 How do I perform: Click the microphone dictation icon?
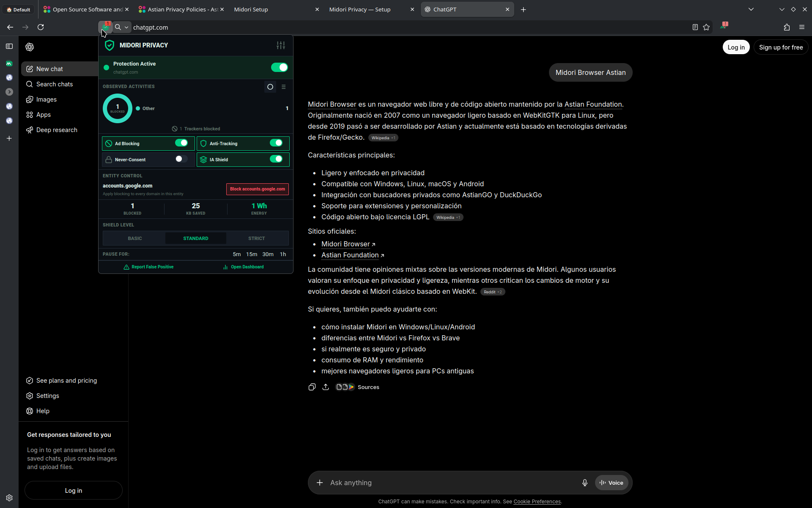[x=585, y=483]
